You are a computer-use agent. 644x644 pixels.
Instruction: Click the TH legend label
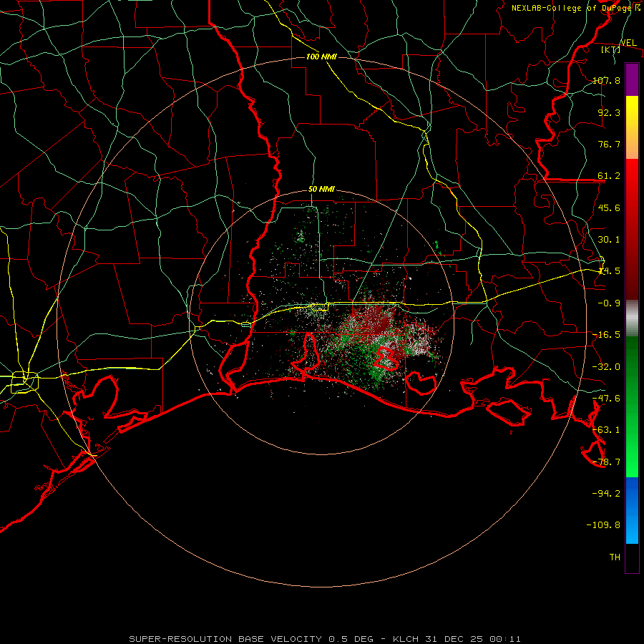tap(615, 557)
